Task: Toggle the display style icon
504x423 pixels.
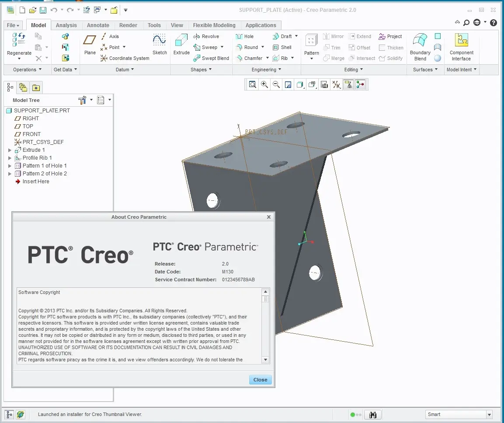Action: point(300,84)
